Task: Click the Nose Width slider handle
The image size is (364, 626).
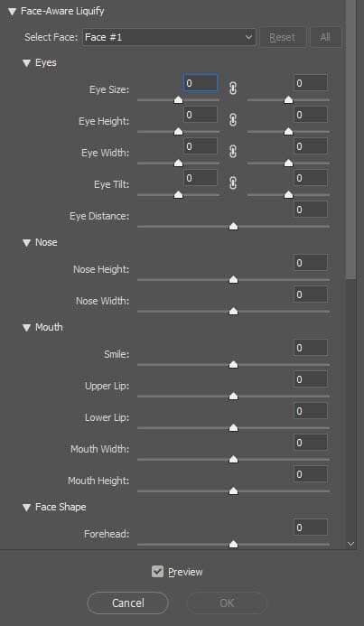Action: point(234,311)
